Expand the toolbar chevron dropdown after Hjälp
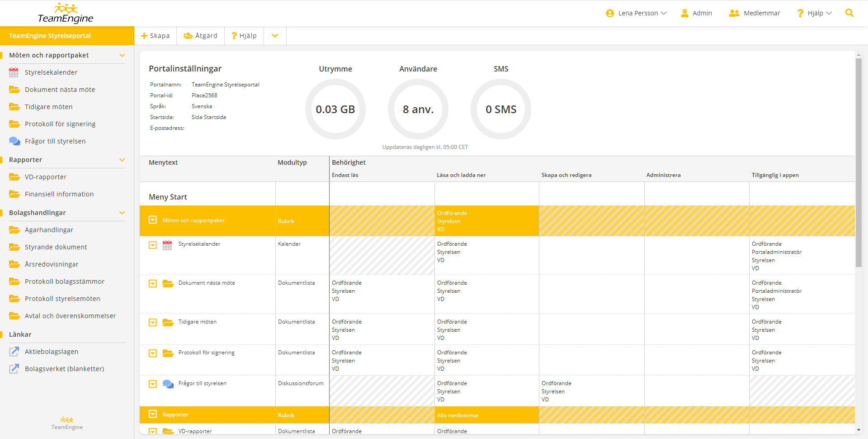Image resolution: width=868 pixels, height=439 pixels. point(275,36)
